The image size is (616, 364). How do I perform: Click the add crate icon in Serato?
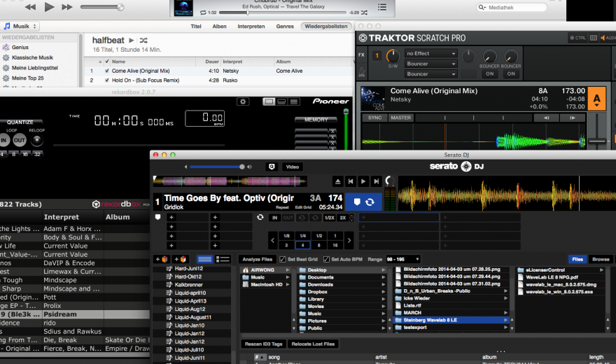160,260
